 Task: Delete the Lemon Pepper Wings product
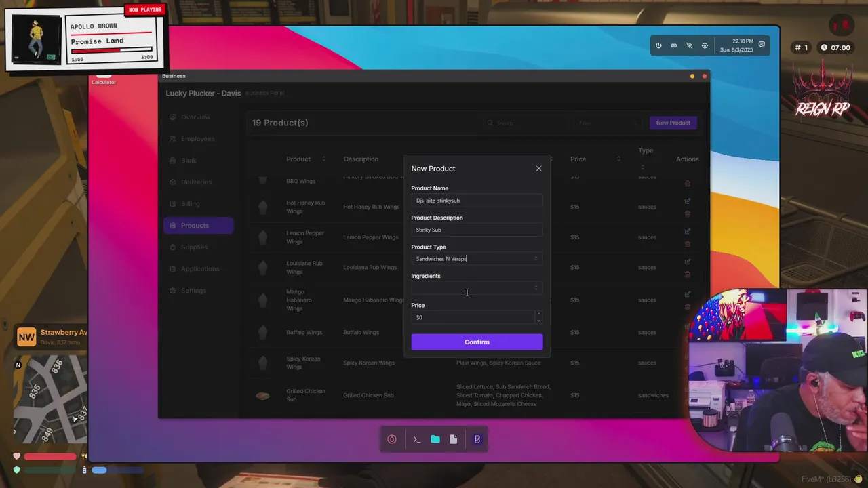688,244
